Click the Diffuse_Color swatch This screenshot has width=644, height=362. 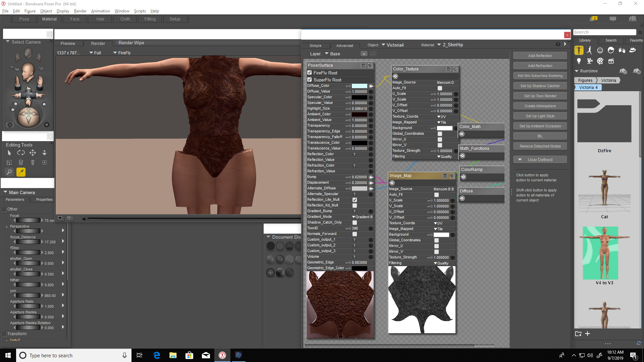pos(359,86)
